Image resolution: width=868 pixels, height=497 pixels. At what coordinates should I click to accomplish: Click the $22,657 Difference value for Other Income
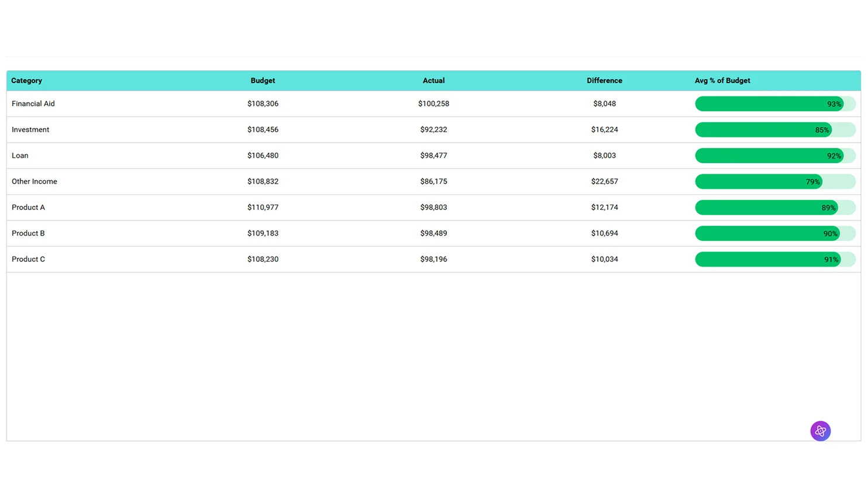tap(604, 181)
